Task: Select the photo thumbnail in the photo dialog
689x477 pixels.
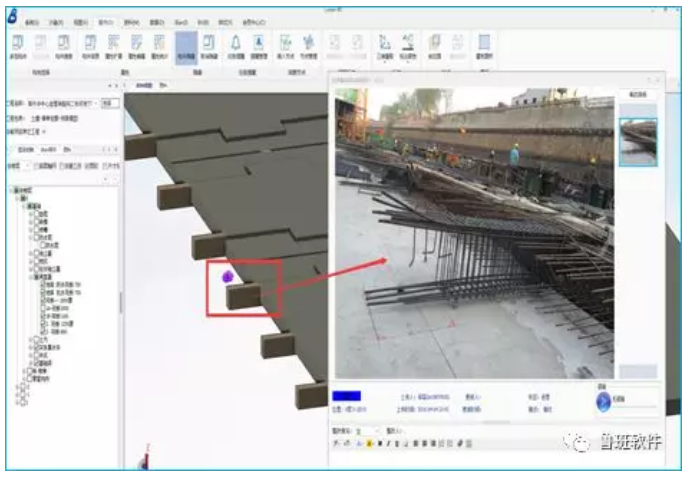Action: tap(638, 142)
